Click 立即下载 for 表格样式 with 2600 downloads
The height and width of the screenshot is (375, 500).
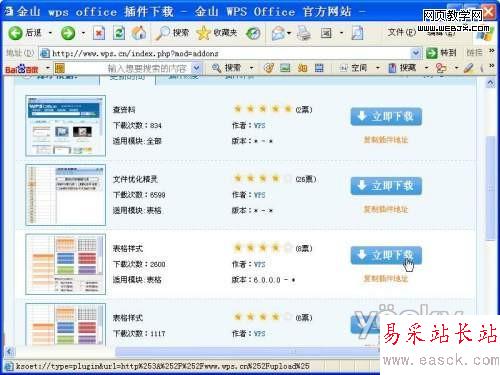[386, 255]
